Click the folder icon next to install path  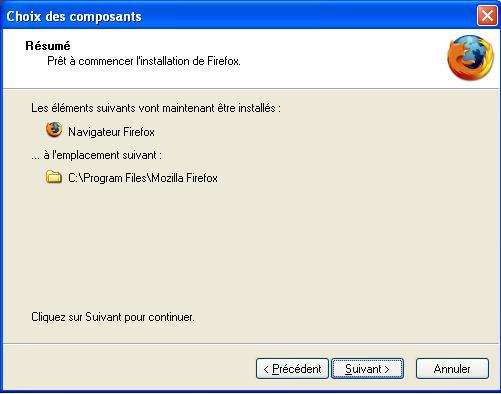click(x=54, y=177)
